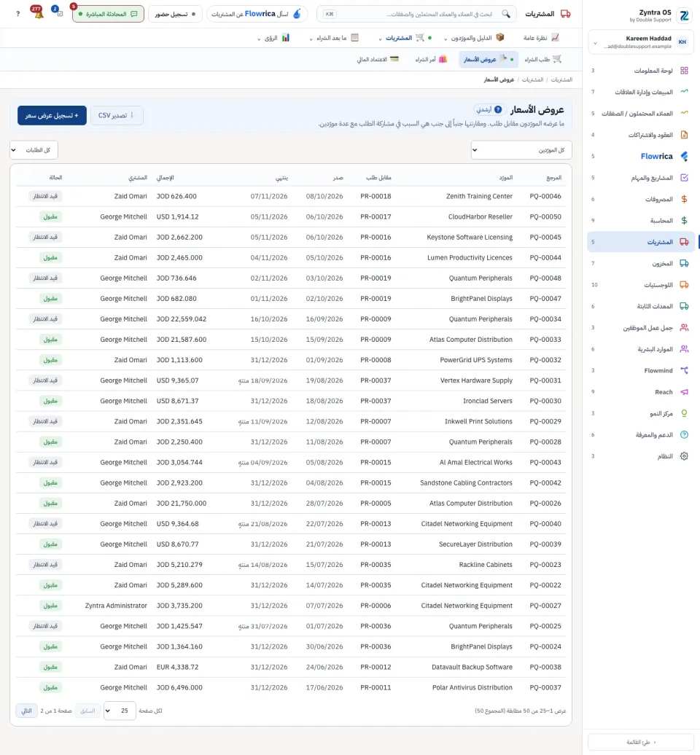Expand the كل الطلبات requests filter
Screen dimensions: 700x755
coord(34,149)
